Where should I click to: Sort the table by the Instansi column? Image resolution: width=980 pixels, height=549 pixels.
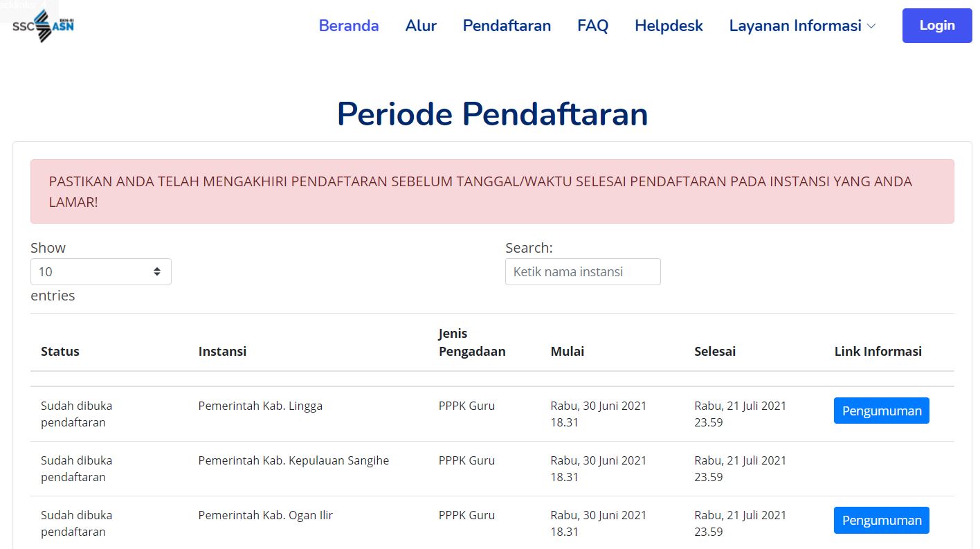[x=222, y=351]
